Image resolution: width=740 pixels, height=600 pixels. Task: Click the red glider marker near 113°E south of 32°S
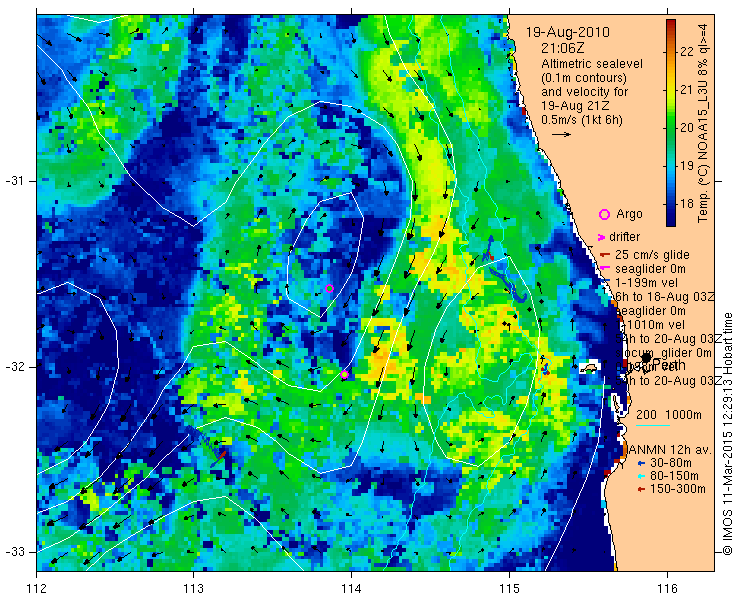point(221,455)
